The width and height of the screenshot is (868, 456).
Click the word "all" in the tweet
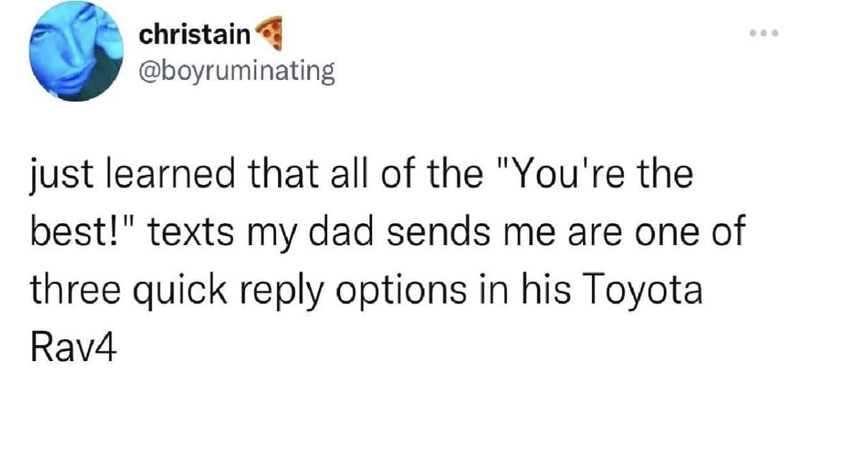pyautogui.click(x=346, y=175)
